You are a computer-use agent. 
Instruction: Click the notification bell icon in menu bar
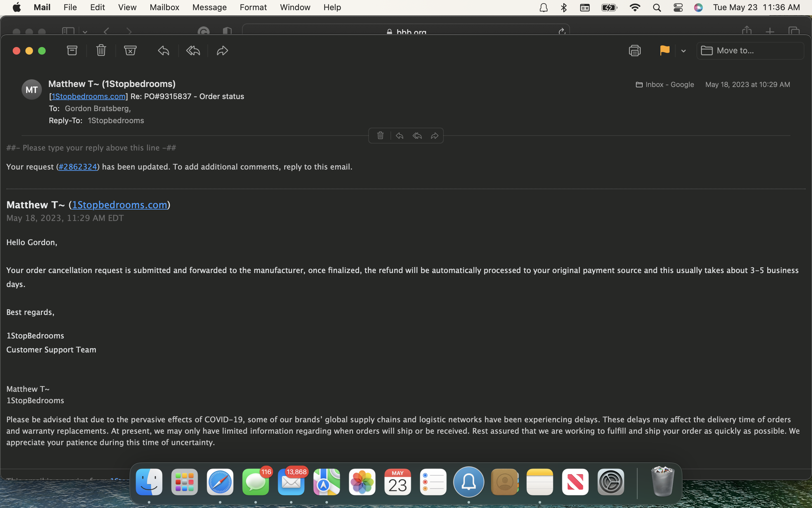[x=543, y=7]
